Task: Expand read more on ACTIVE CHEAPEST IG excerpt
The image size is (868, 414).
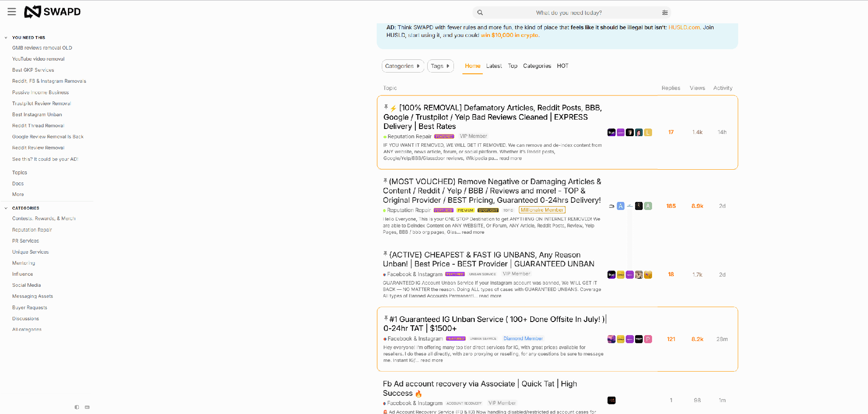Action: click(x=490, y=296)
